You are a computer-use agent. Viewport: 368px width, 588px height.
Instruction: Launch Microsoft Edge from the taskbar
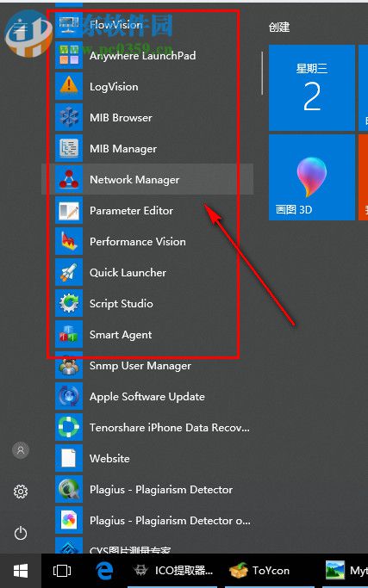coord(104,571)
